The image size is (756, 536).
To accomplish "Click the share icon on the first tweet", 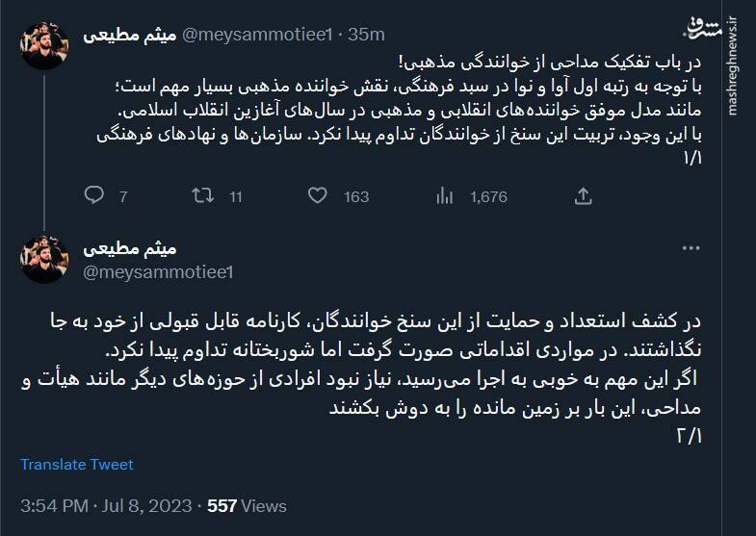I will [x=583, y=196].
